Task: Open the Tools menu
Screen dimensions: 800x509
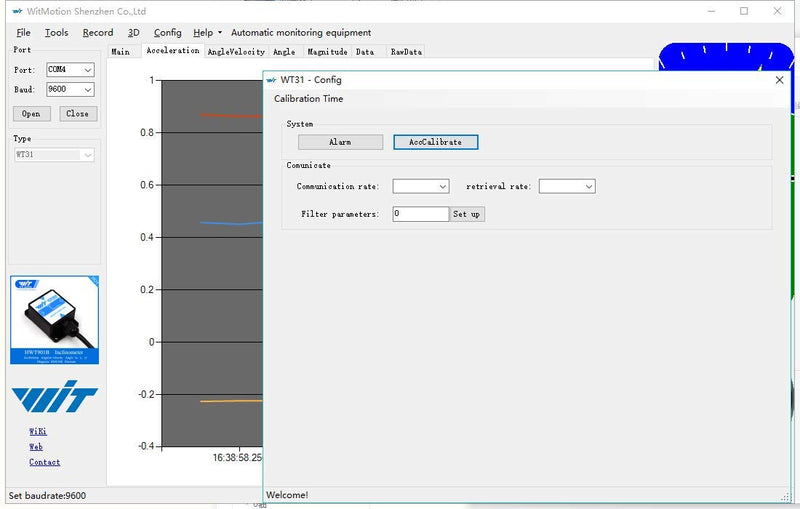Action: (x=56, y=33)
